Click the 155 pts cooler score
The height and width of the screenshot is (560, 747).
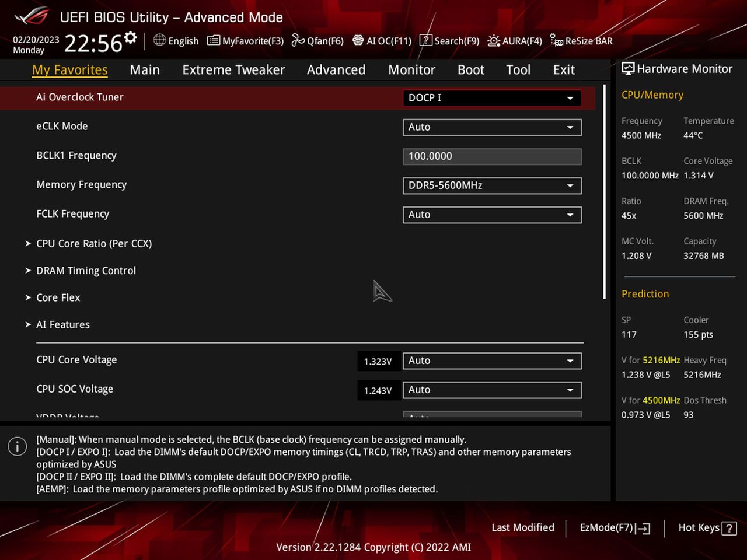(699, 335)
